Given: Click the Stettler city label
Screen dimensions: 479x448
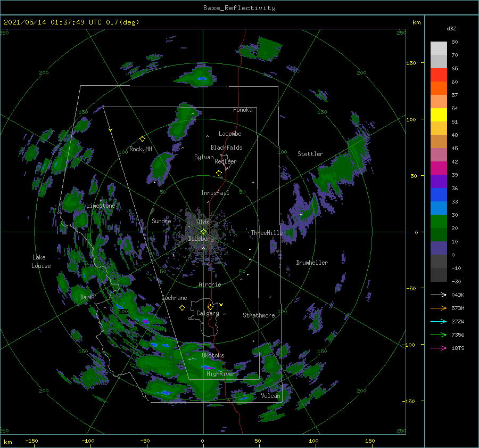Looking at the screenshot, I should (310, 154).
